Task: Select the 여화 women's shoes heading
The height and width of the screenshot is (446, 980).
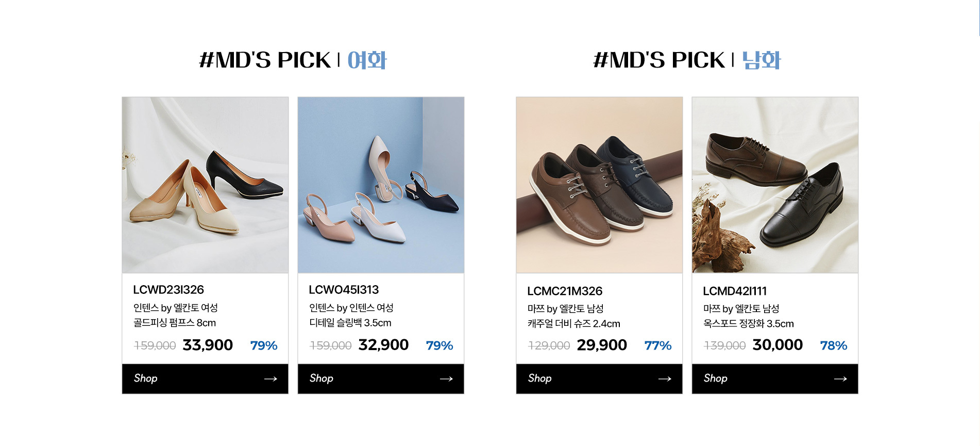Action: [367, 60]
